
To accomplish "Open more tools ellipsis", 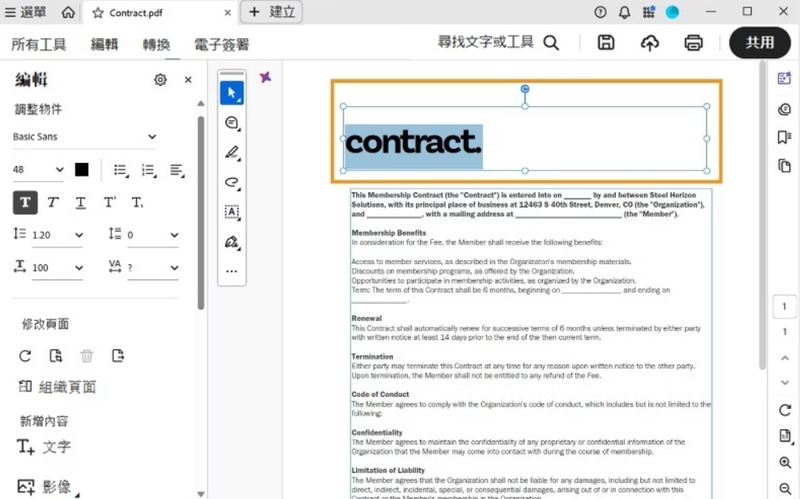I will pyautogui.click(x=232, y=271).
